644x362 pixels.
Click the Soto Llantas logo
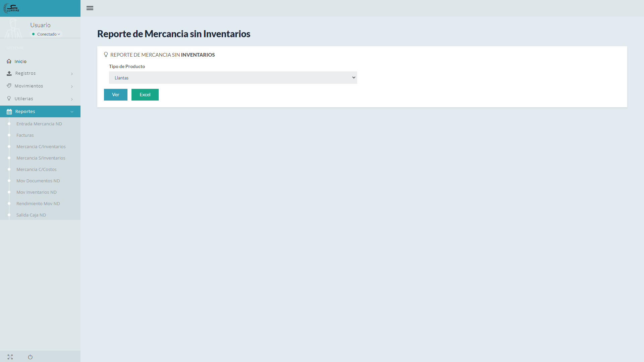click(11, 8)
